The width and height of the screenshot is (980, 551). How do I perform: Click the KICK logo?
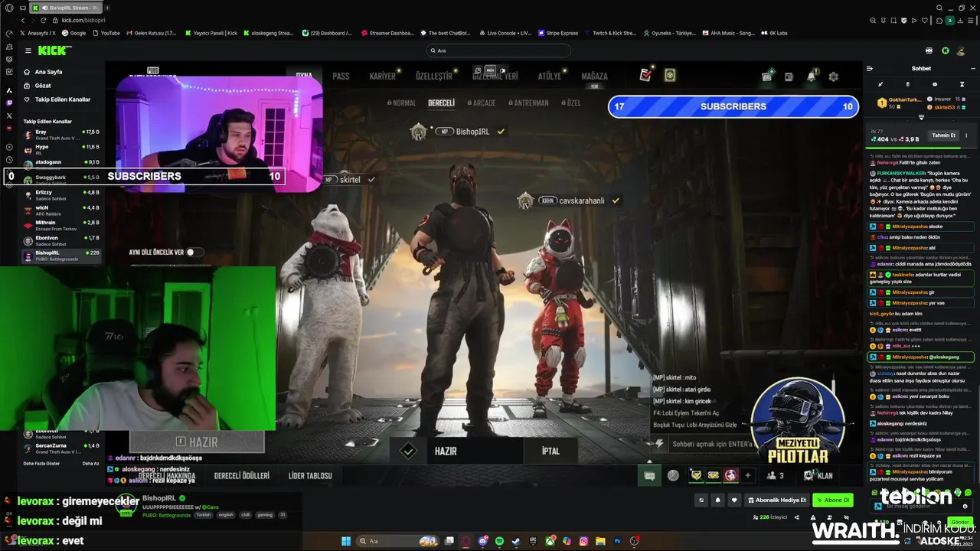[x=53, y=51]
